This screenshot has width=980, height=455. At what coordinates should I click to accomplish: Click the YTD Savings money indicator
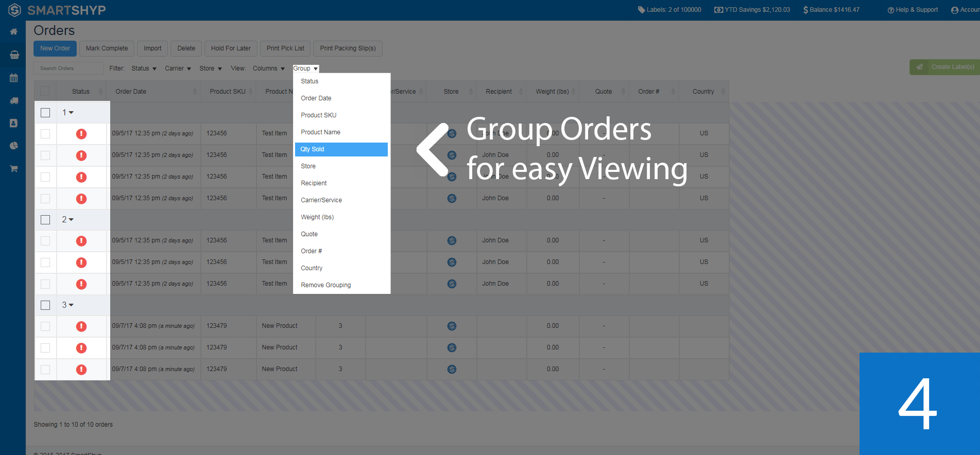tap(752, 10)
